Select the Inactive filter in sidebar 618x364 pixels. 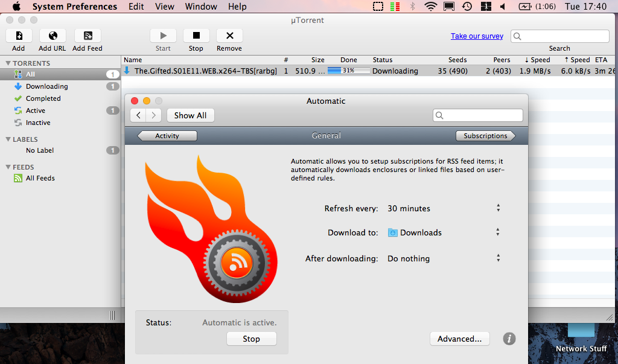click(60, 123)
